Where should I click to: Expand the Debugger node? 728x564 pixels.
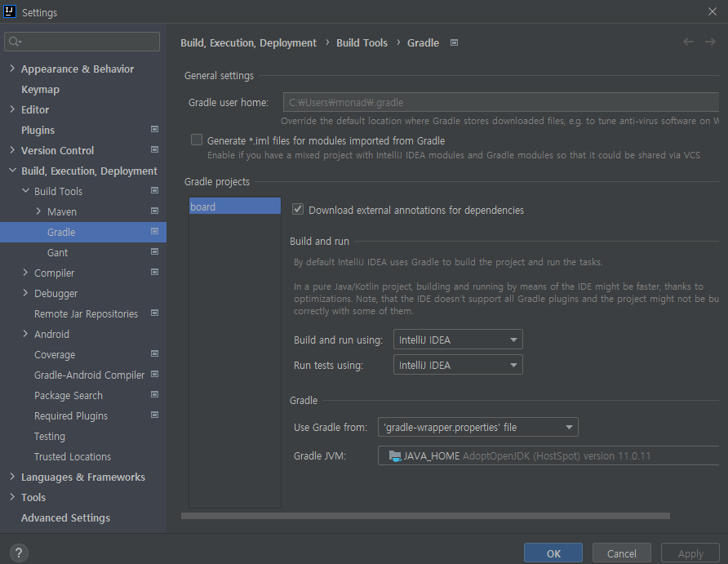click(x=25, y=293)
